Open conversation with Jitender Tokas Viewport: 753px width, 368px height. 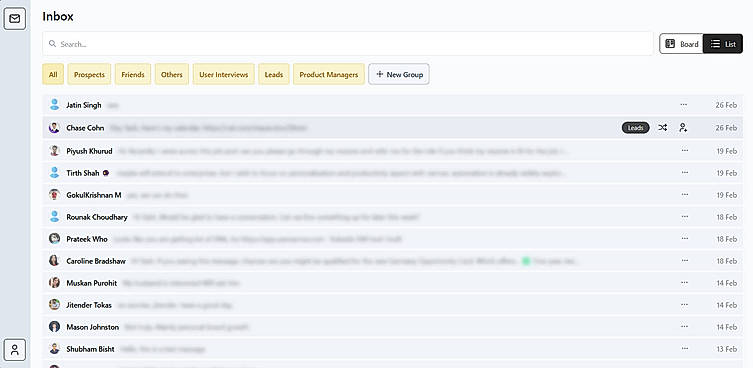click(x=392, y=305)
